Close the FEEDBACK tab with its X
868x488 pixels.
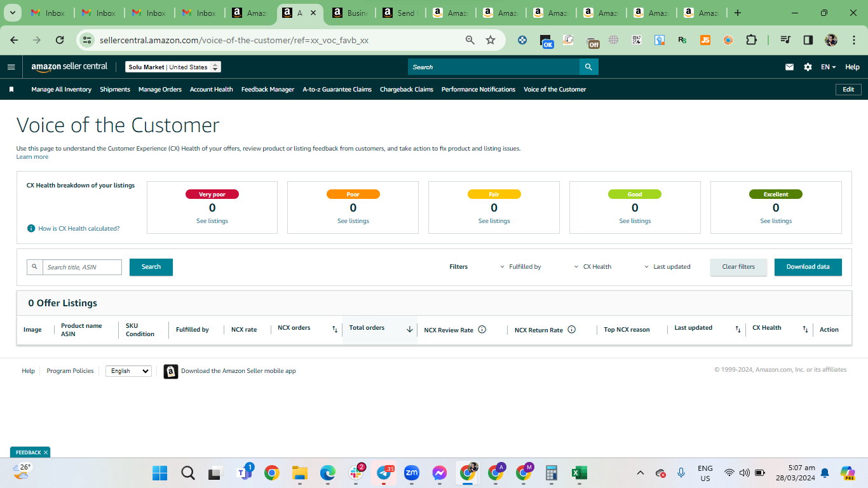pos(46,452)
